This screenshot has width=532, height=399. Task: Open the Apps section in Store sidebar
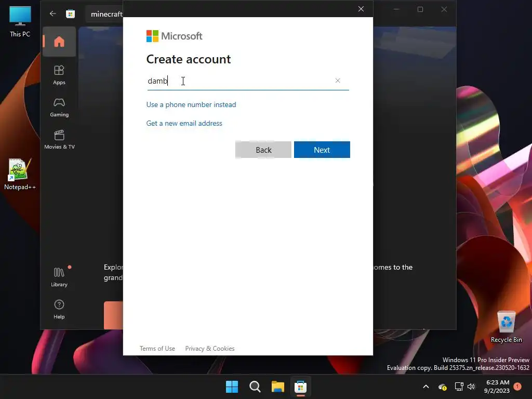[59, 75]
